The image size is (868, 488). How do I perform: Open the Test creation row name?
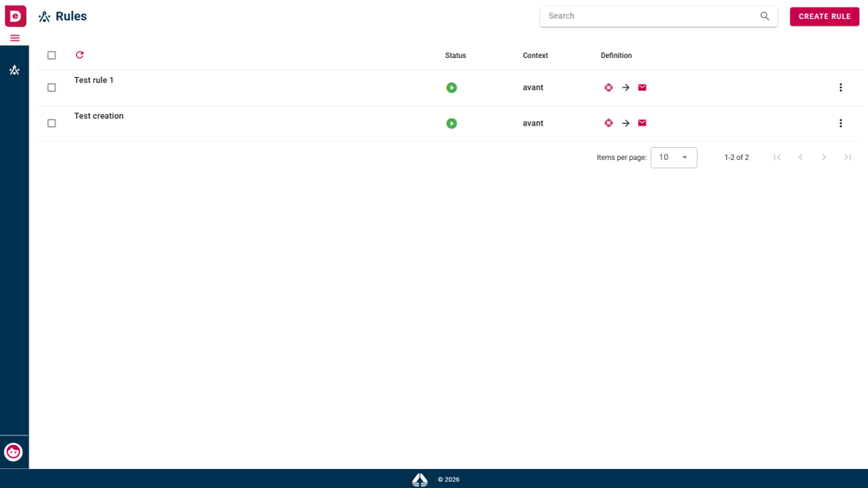(99, 116)
